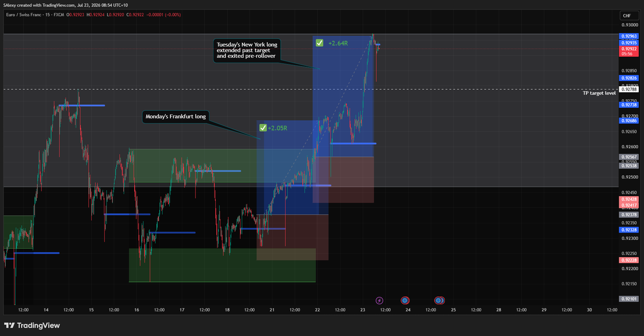Click the red 0.92922 current price label
This screenshot has height=336, width=644.
point(629,49)
